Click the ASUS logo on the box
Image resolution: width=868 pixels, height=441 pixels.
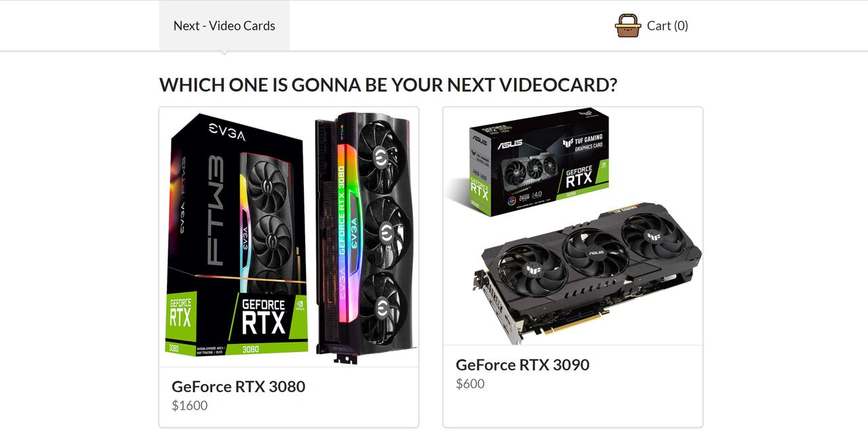pyautogui.click(x=509, y=145)
